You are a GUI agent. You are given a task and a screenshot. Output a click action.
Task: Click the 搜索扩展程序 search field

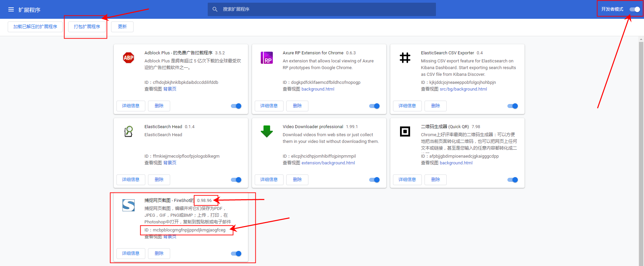322,9
